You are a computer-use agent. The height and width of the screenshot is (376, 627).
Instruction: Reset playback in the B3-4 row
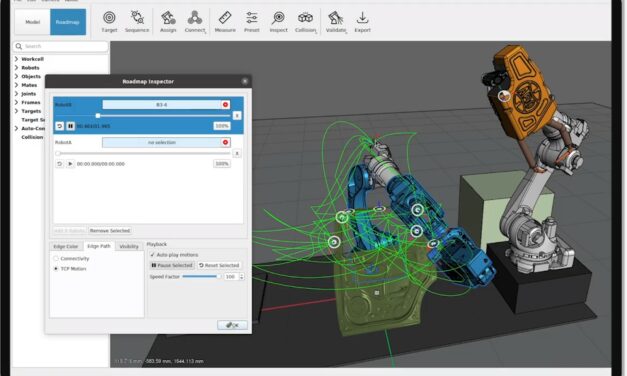[x=59, y=126]
